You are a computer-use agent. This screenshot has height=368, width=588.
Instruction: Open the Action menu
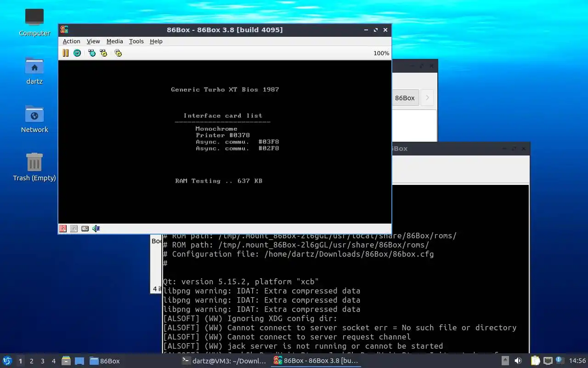[x=71, y=41]
